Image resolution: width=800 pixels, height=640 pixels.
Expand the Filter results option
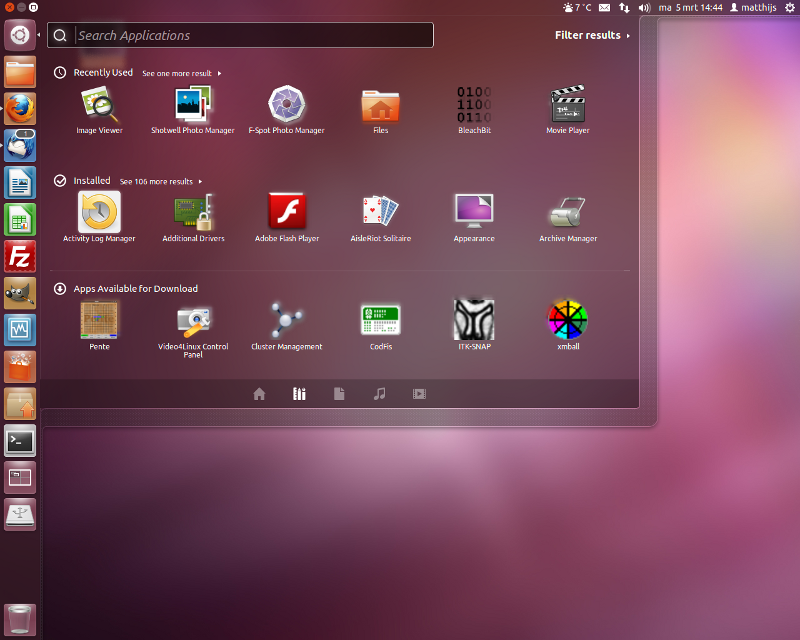tap(592, 35)
